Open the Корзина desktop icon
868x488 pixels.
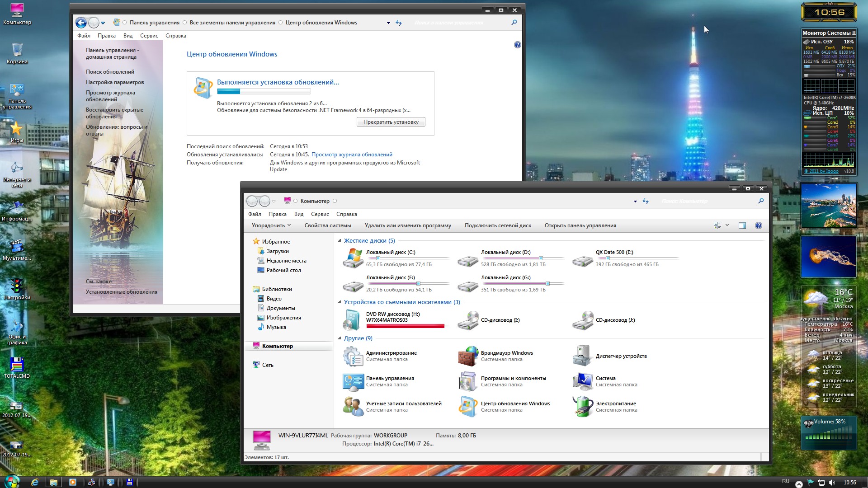[x=17, y=53]
